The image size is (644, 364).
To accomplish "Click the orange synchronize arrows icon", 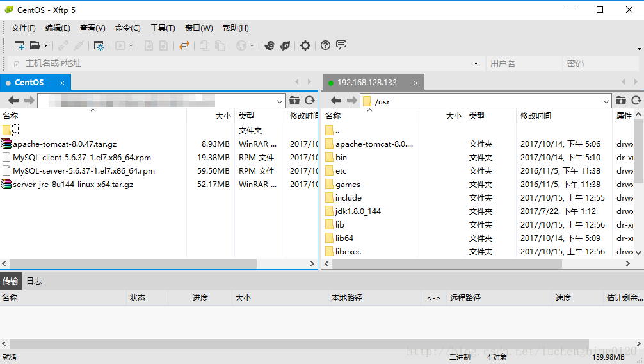I will (x=184, y=45).
